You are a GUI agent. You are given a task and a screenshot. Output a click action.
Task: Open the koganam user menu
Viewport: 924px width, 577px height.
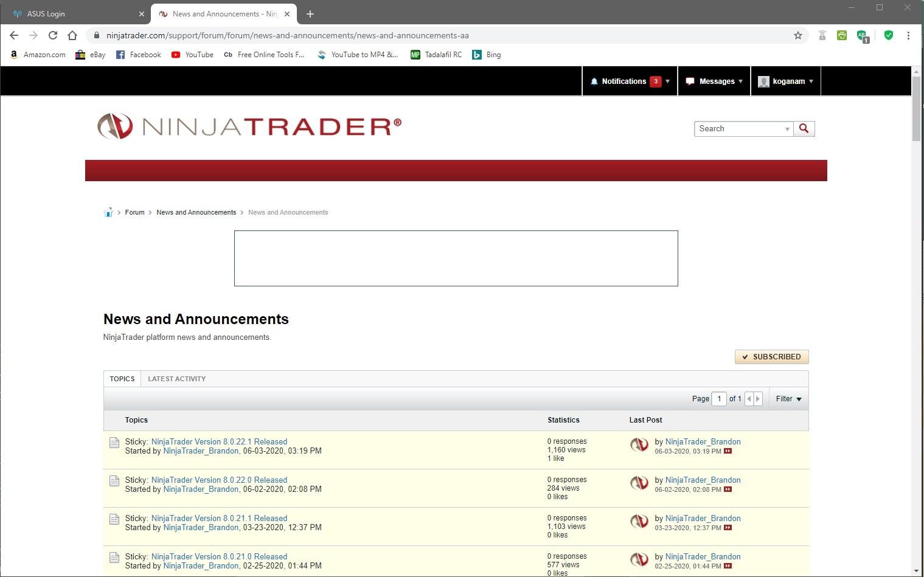(786, 81)
